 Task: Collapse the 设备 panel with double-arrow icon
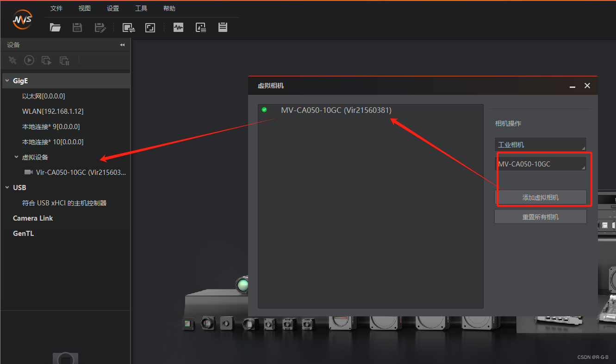click(122, 45)
